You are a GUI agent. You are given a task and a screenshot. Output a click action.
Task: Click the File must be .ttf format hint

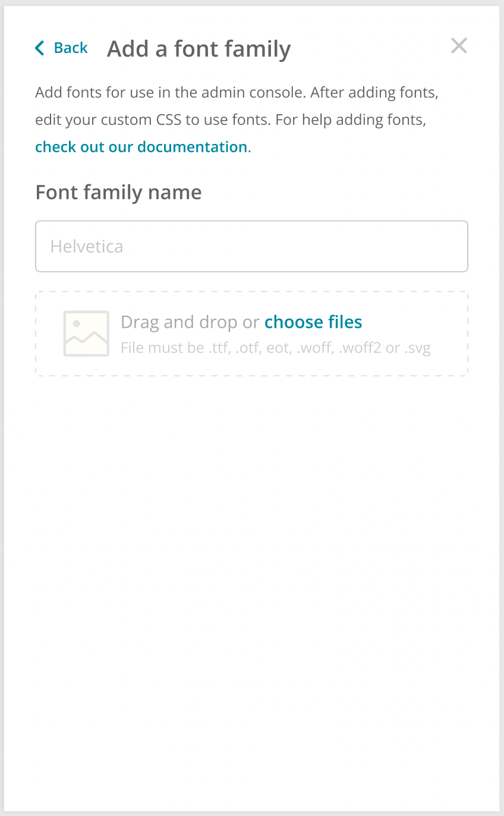click(276, 348)
